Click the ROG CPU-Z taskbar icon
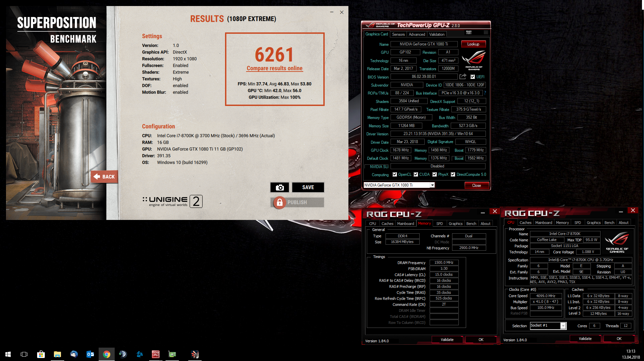Viewport: 644px width, 361px height. [156, 354]
